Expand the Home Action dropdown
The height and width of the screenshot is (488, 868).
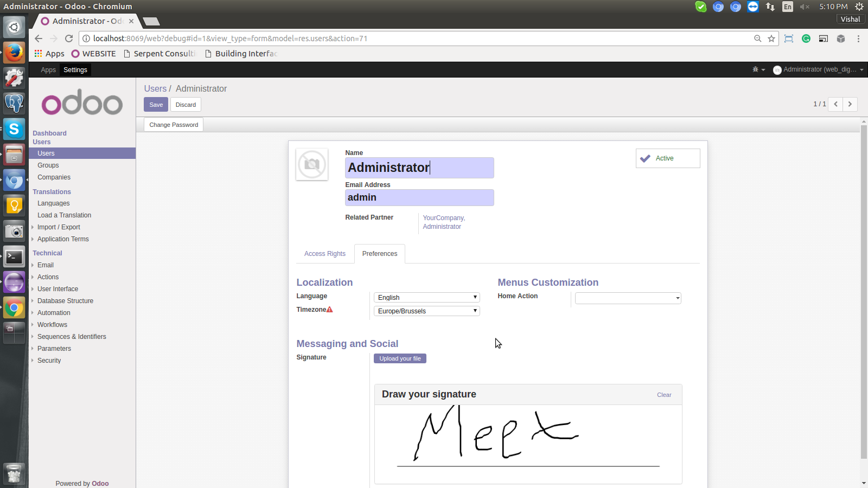(628, 298)
